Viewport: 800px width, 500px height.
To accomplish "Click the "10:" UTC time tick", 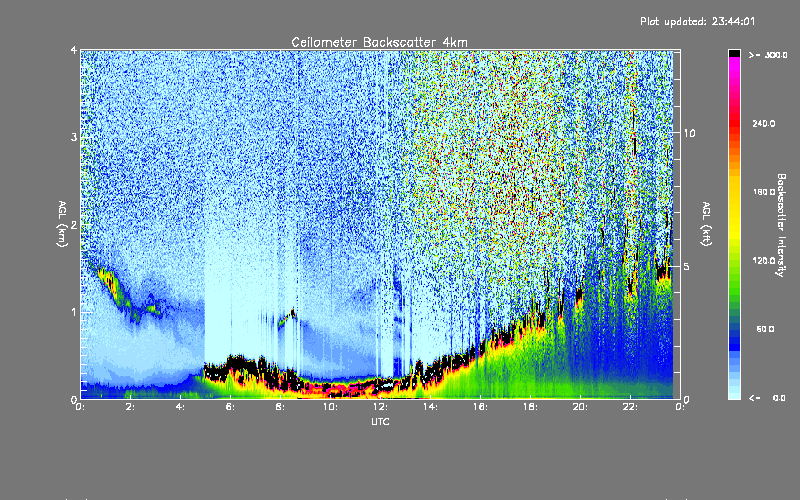I will [x=330, y=407].
